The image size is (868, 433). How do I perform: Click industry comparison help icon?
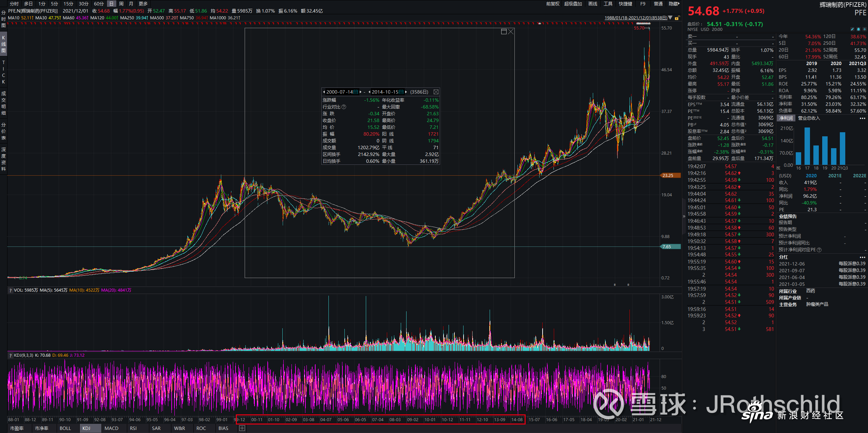pyautogui.click(x=344, y=107)
